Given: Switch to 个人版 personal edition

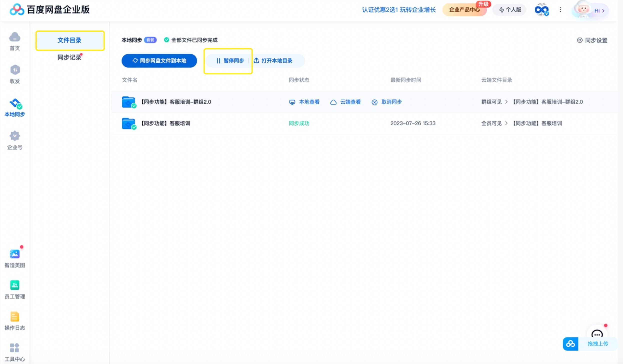Looking at the screenshot, I should click(x=509, y=10).
